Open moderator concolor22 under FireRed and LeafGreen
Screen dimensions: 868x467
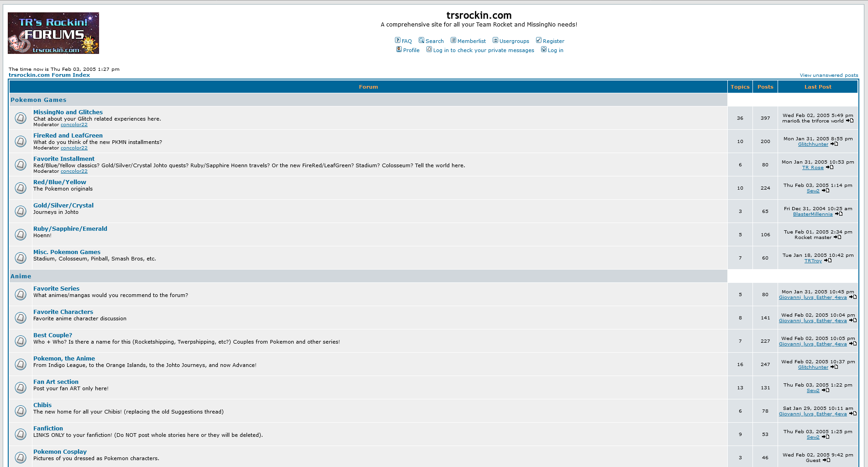tap(74, 148)
